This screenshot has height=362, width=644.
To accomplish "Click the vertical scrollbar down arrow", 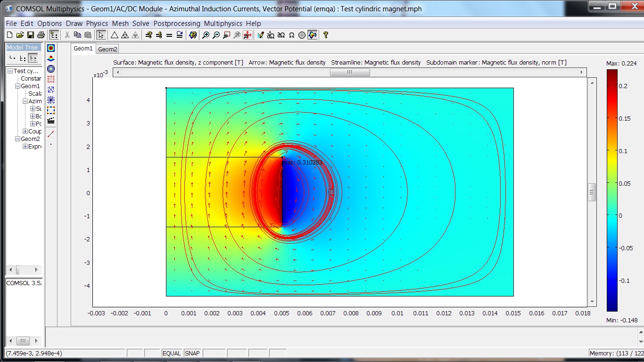I will (592, 302).
